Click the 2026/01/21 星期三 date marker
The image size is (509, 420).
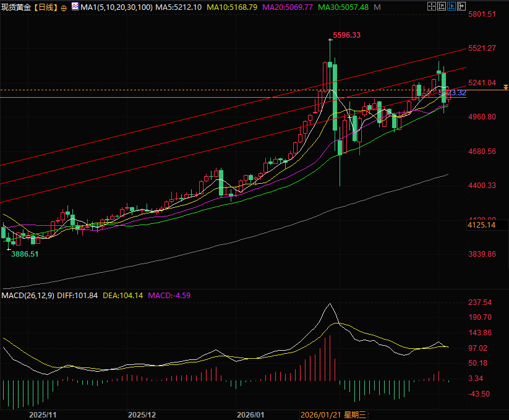[x=333, y=414]
